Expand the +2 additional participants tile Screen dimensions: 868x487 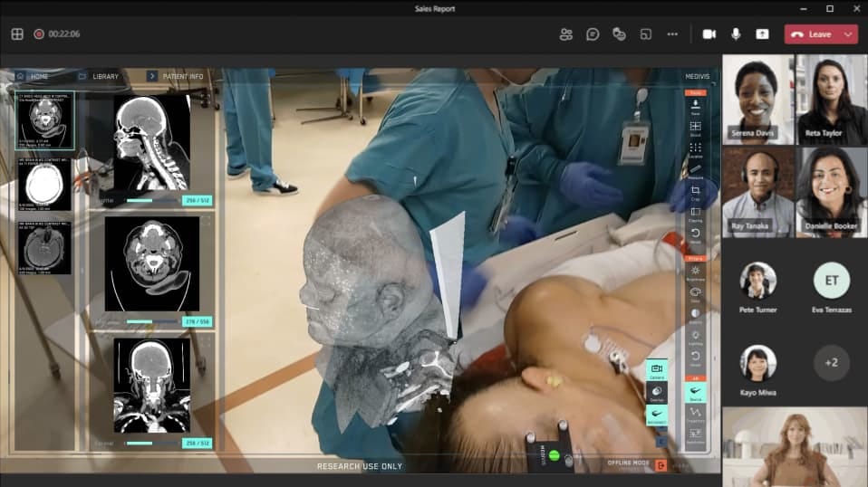831,363
